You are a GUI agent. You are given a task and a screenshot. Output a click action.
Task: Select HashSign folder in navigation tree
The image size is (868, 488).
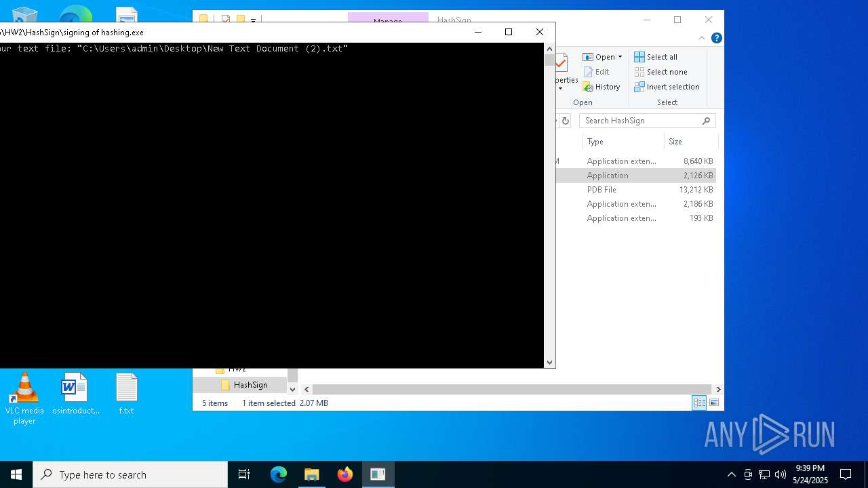250,385
